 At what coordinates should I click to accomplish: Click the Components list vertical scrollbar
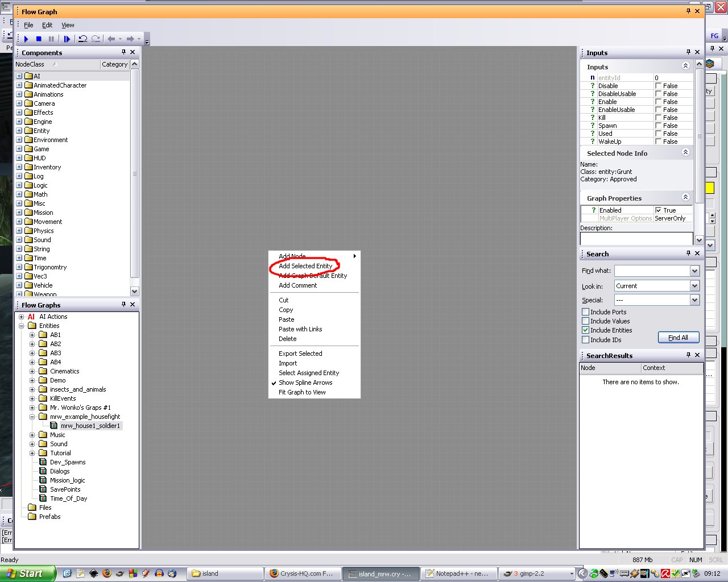tap(135, 173)
